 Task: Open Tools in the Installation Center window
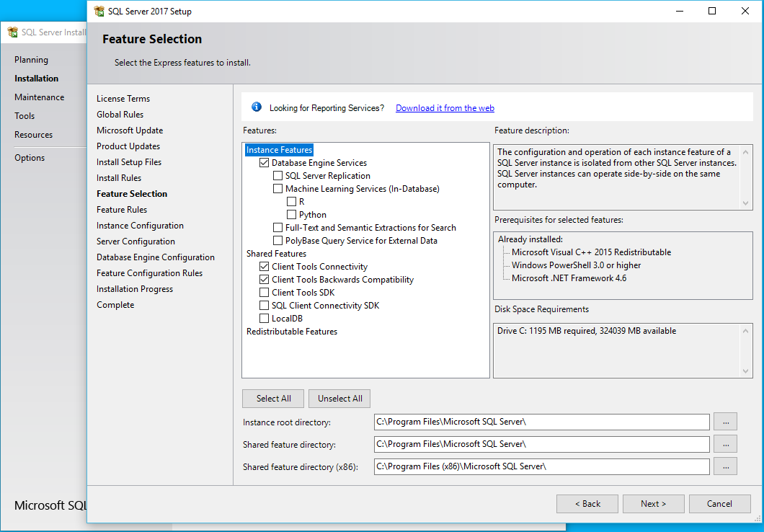tap(25, 116)
